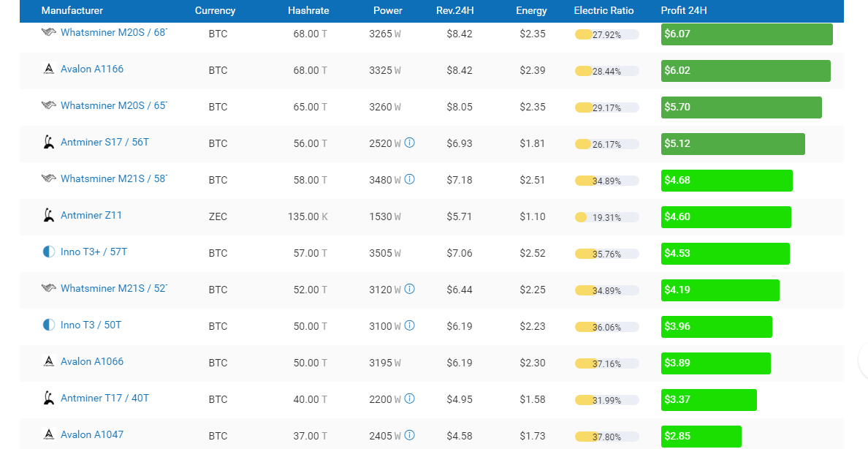The image size is (868, 449).
Task: Click the 3505 W power value
Action: pyautogui.click(x=385, y=253)
